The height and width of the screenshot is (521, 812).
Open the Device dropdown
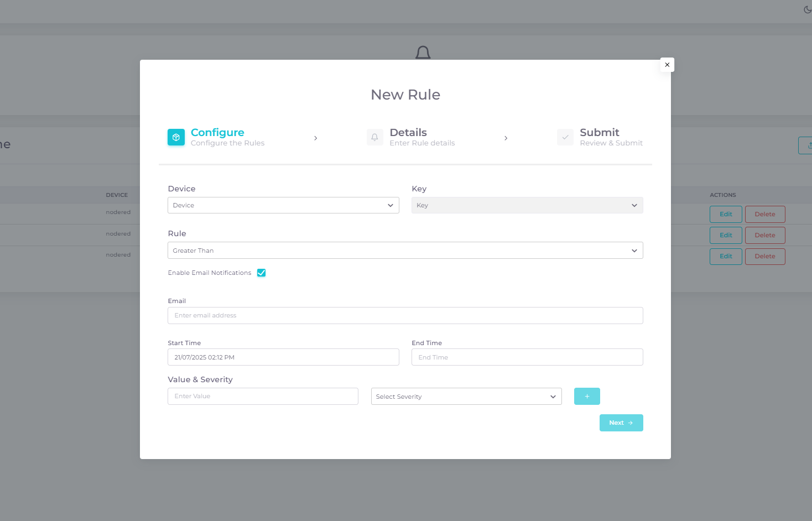click(283, 205)
